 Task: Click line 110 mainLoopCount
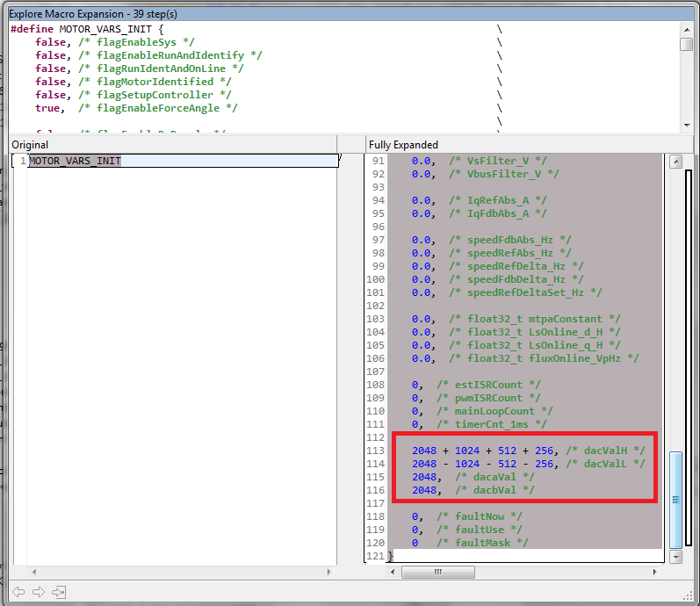pyautogui.click(x=482, y=411)
